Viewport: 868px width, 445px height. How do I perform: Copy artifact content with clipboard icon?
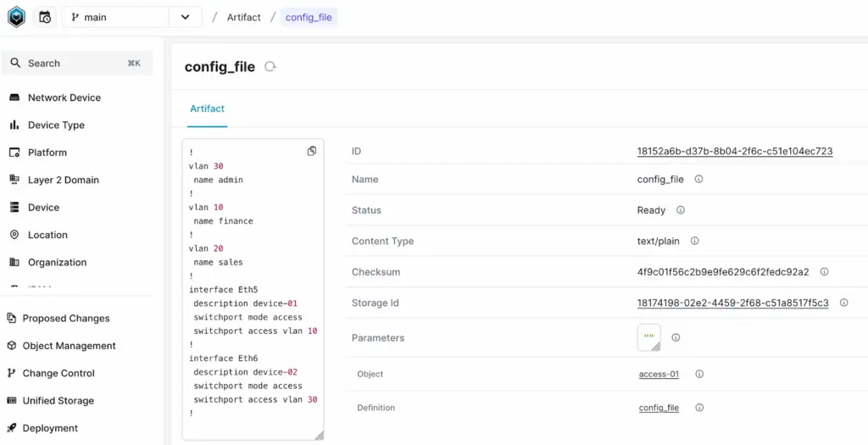pyautogui.click(x=312, y=151)
